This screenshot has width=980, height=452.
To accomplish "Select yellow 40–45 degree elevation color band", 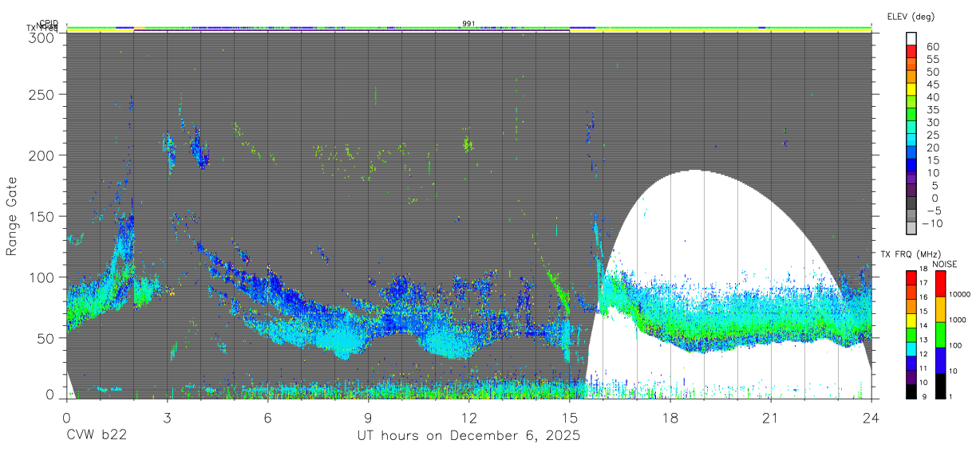I will point(911,89).
